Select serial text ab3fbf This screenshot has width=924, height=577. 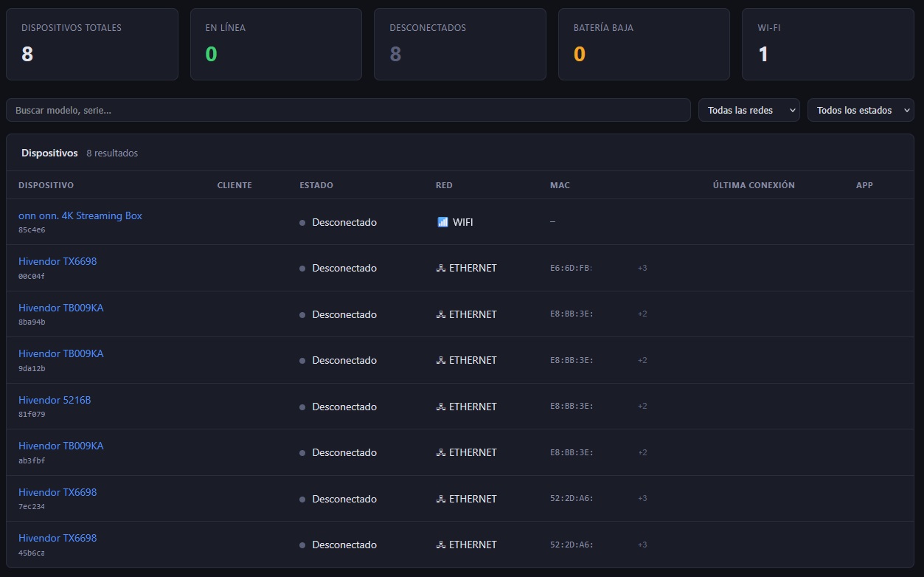click(32, 460)
